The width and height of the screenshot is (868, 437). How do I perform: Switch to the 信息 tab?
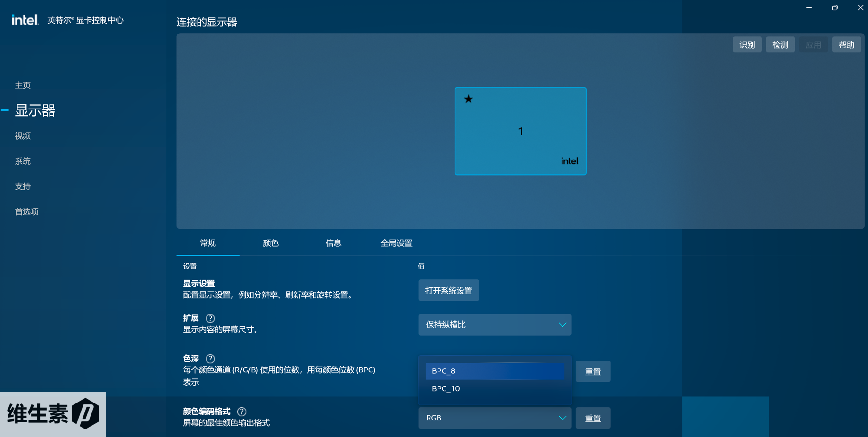coord(333,243)
